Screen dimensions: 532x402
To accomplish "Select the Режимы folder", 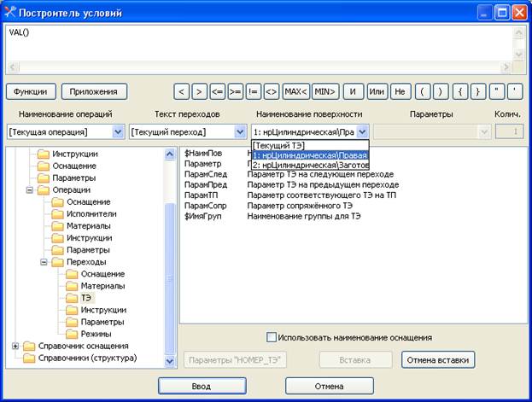I will (96, 334).
